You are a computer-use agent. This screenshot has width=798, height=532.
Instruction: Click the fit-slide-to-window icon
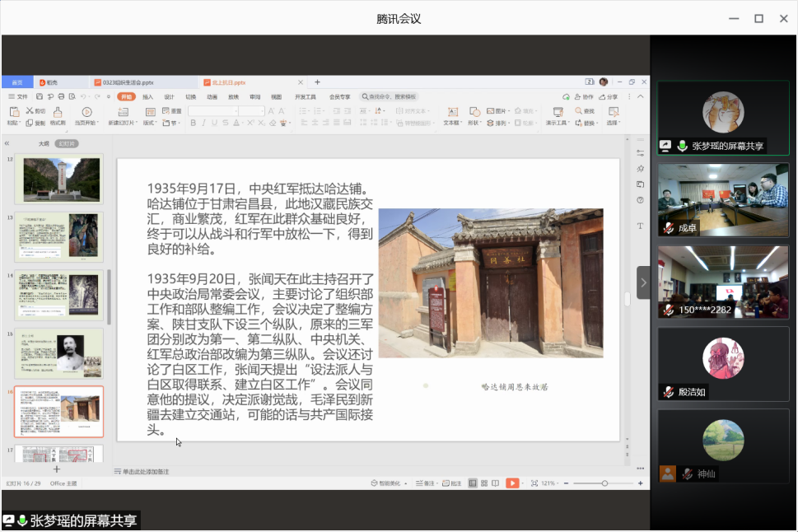tap(534, 483)
